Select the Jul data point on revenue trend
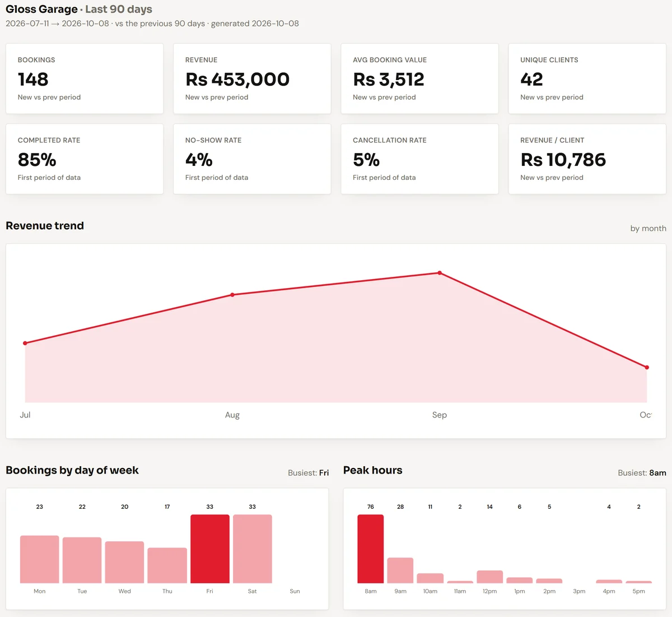 coord(25,343)
